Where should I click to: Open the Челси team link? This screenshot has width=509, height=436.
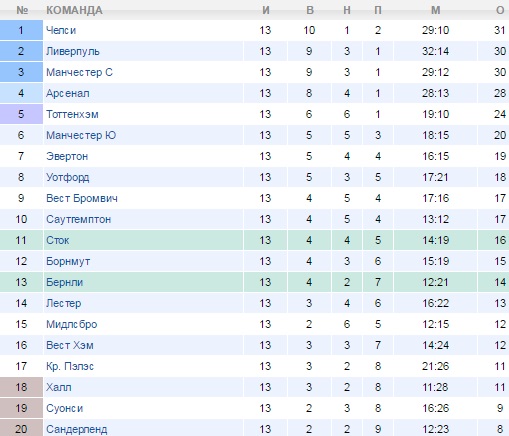click(x=61, y=30)
